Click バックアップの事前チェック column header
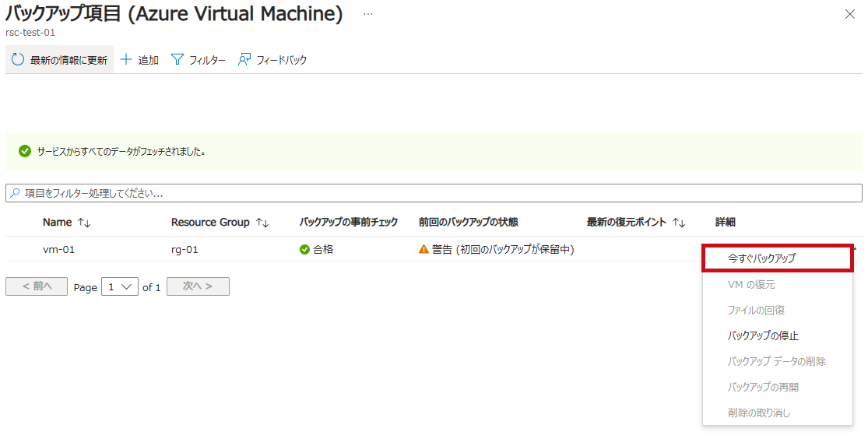Screen dimensions: 868x439 [348, 223]
